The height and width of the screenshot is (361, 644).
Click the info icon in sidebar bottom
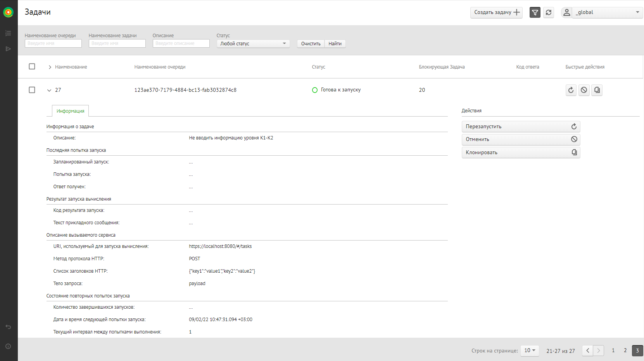point(8,346)
